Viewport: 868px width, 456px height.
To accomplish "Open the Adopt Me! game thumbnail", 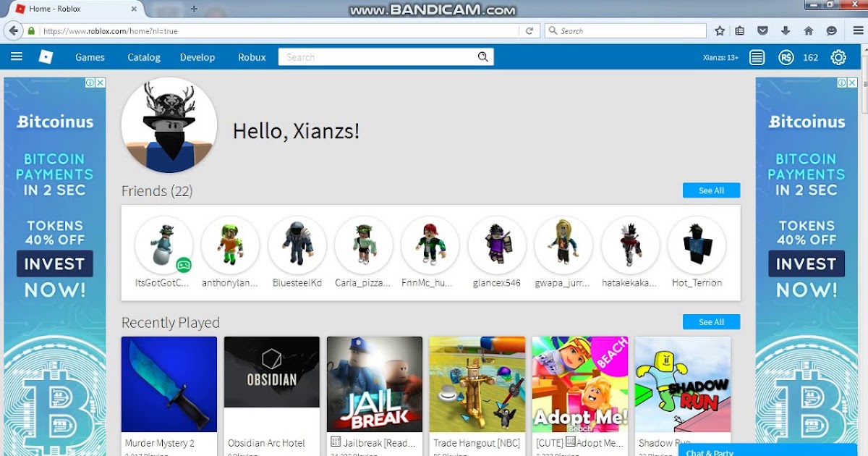I will tap(580, 384).
